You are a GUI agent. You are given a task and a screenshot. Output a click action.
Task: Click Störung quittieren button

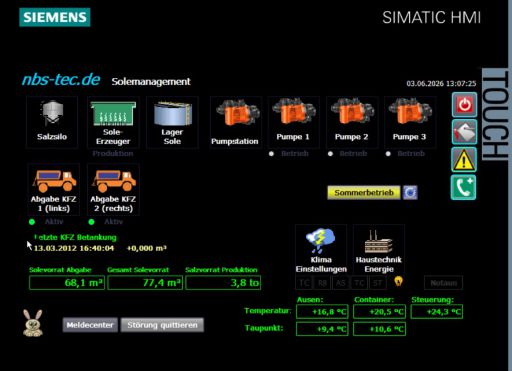point(162,325)
